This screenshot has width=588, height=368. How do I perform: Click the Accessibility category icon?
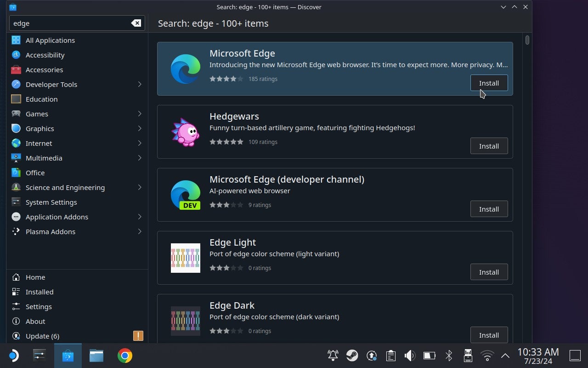pyautogui.click(x=16, y=55)
